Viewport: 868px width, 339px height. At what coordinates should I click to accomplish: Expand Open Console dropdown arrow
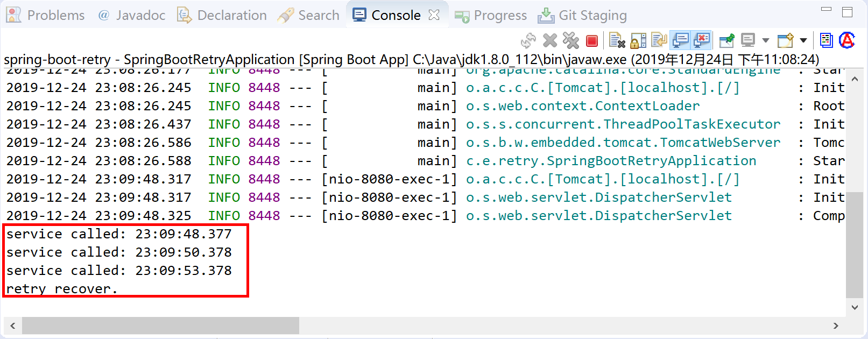803,40
